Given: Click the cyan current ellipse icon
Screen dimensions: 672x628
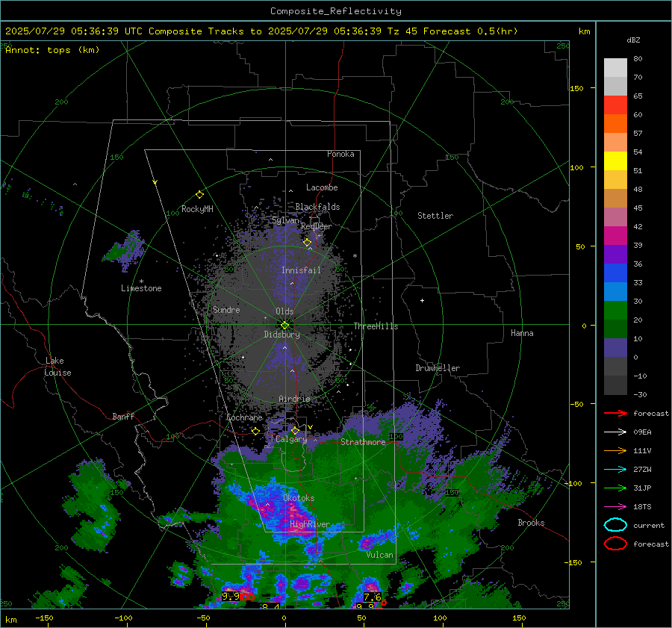Looking at the screenshot, I should 615,525.
